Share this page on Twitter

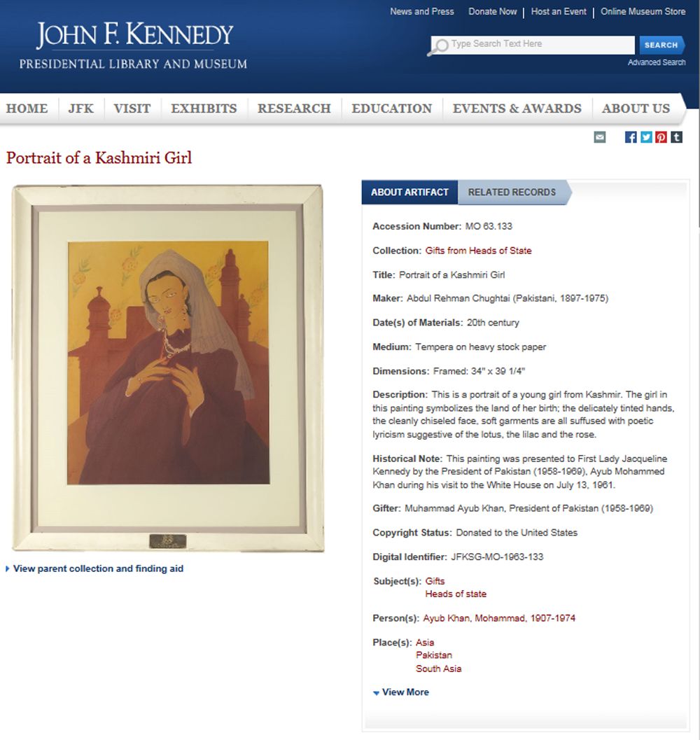[x=646, y=137]
